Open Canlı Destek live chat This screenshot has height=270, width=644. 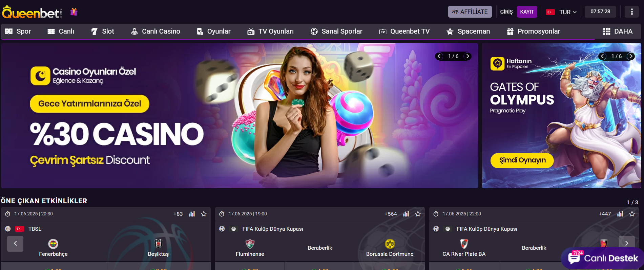click(x=603, y=258)
